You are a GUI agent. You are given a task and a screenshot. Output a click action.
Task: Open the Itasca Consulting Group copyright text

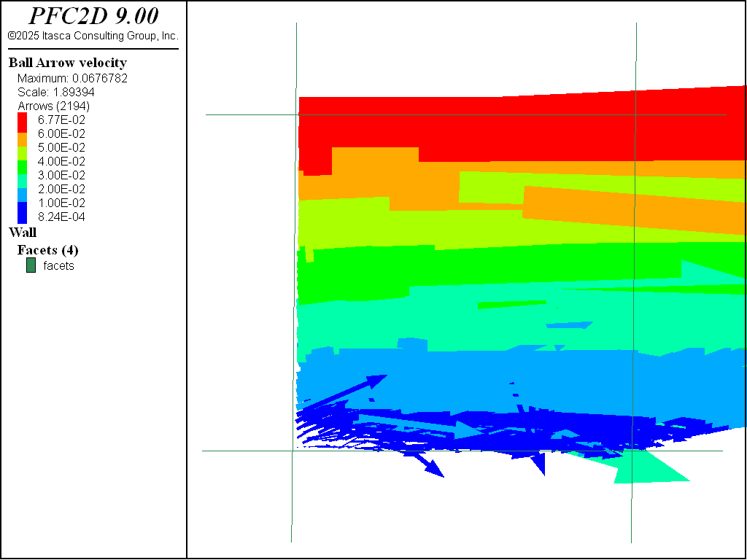tap(93, 36)
